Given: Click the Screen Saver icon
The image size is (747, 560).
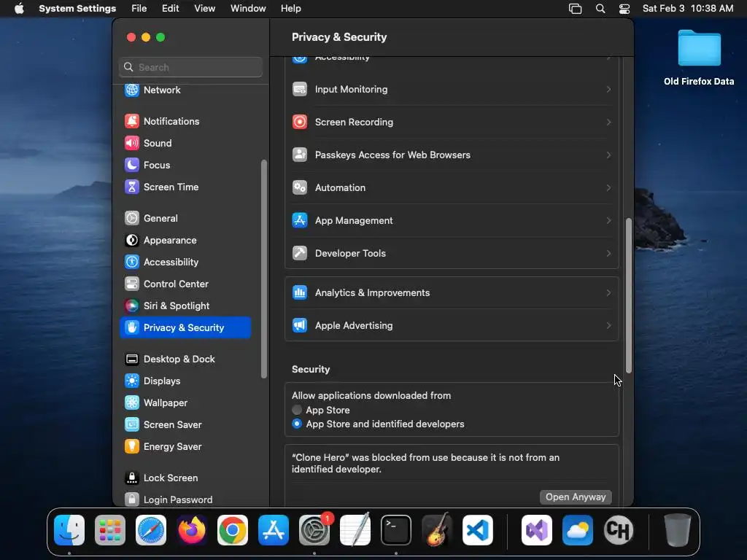Looking at the screenshot, I should [x=132, y=425].
